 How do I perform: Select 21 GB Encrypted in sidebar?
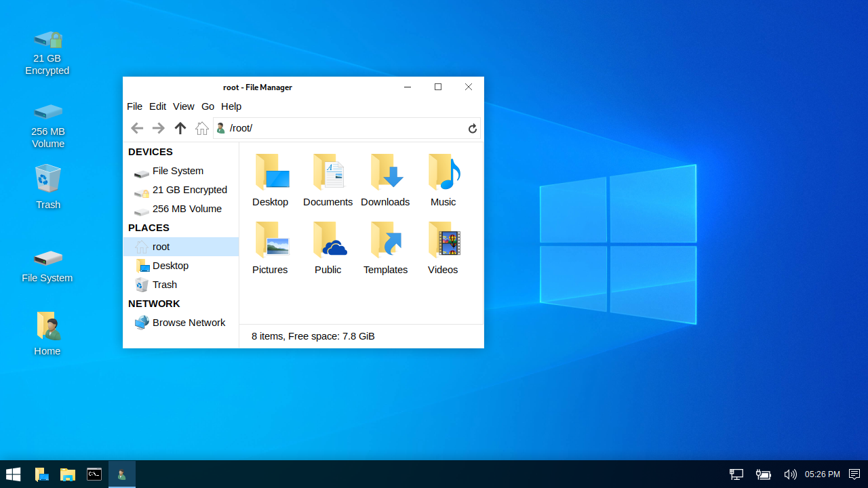coord(180,190)
